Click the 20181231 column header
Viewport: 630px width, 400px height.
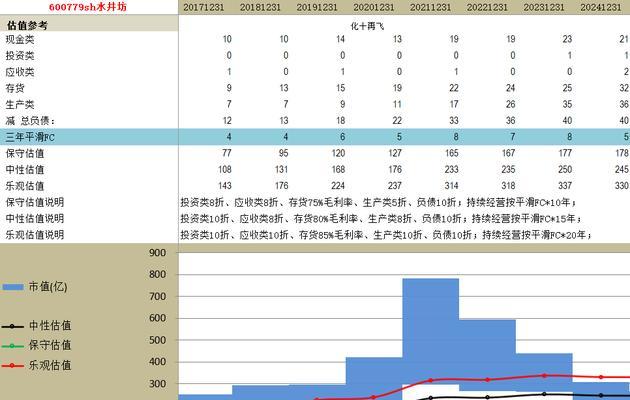pos(260,7)
